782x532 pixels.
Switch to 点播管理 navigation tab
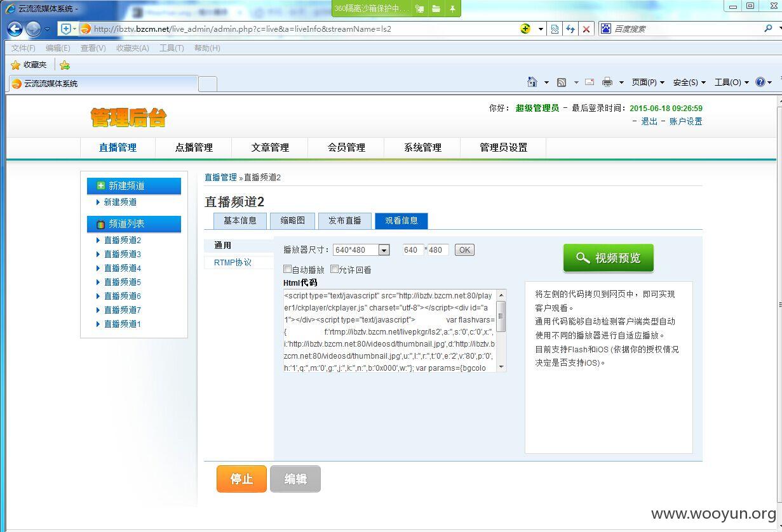[x=194, y=147]
